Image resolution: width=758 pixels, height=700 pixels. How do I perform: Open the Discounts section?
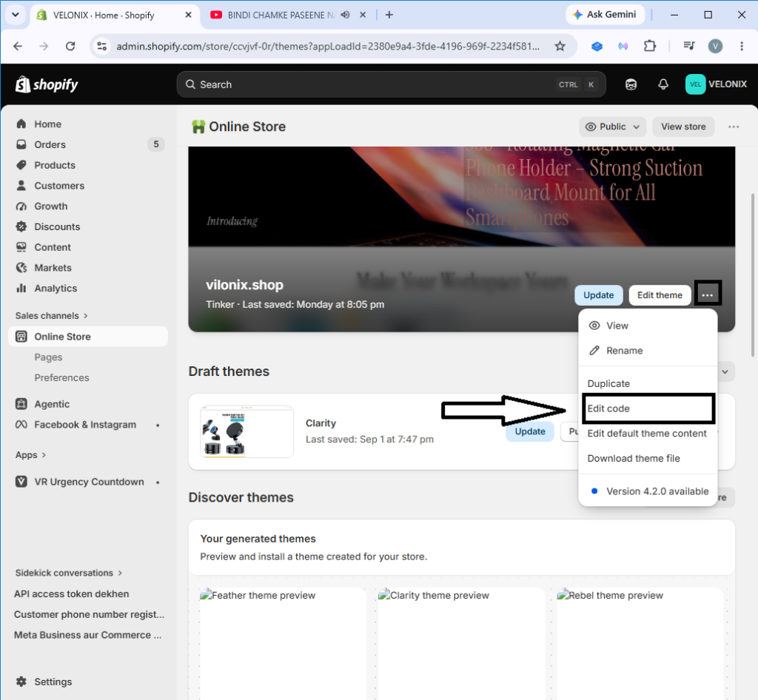(57, 226)
